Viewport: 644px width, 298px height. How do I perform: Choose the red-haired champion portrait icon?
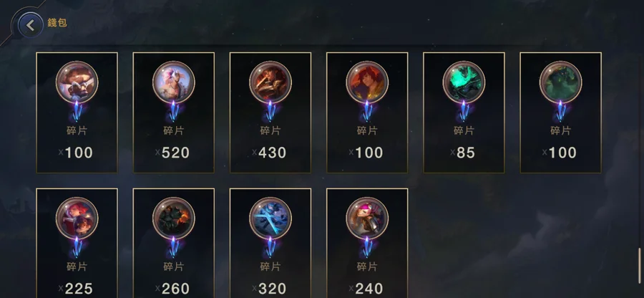coord(367,82)
